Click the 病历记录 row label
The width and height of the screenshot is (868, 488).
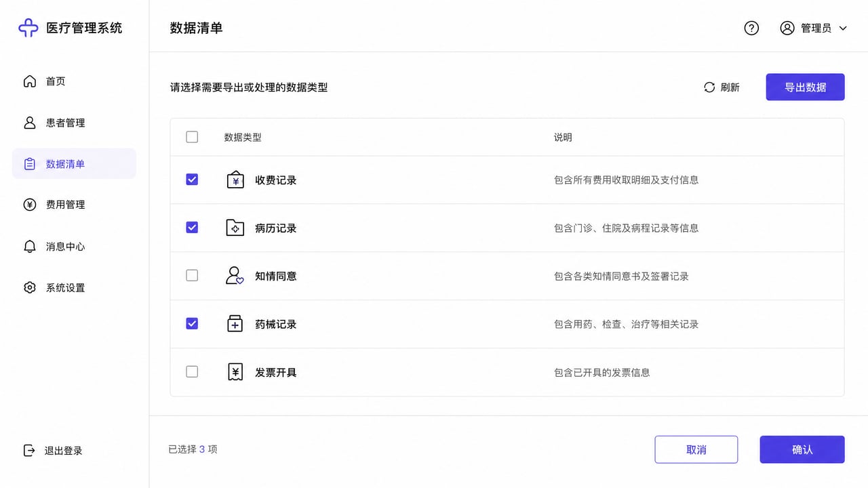pyautogui.click(x=276, y=228)
